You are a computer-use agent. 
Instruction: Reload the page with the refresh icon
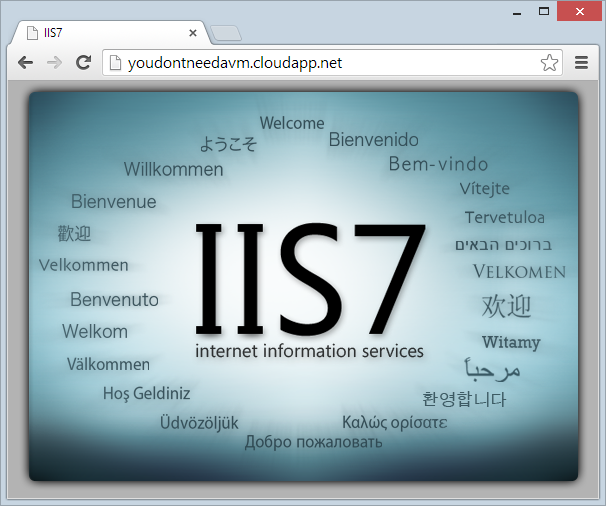(83, 62)
